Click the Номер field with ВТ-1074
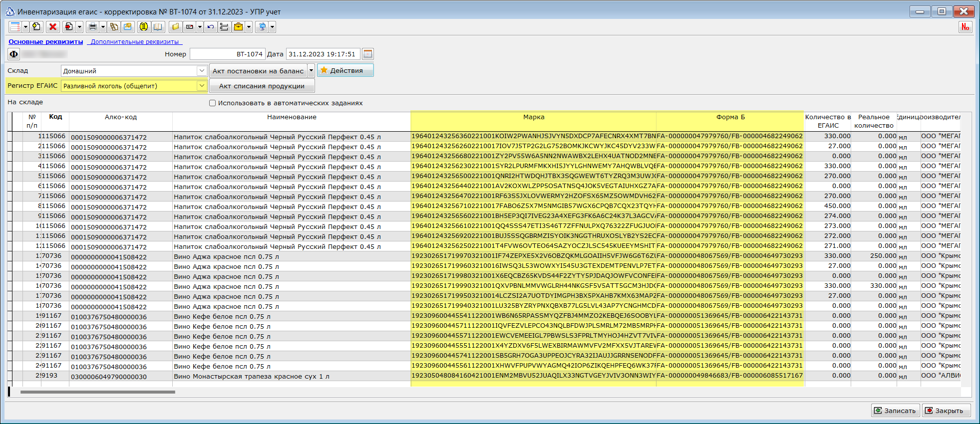The image size is (980, 424). 227,54
